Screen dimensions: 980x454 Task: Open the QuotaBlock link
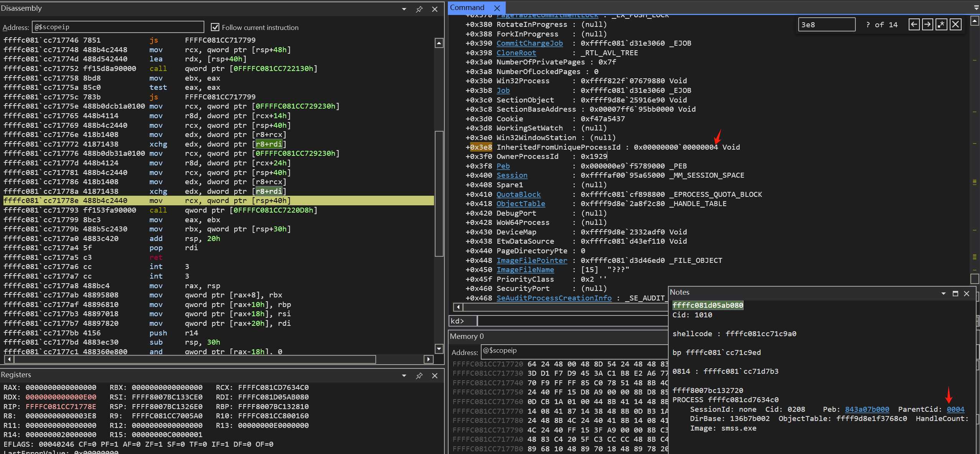point(518,194)
